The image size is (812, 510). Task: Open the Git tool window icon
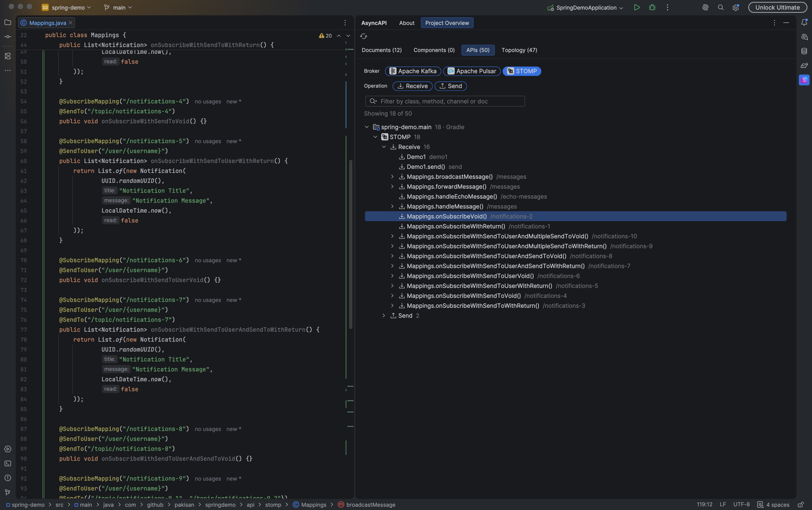[x=8, y=492]
